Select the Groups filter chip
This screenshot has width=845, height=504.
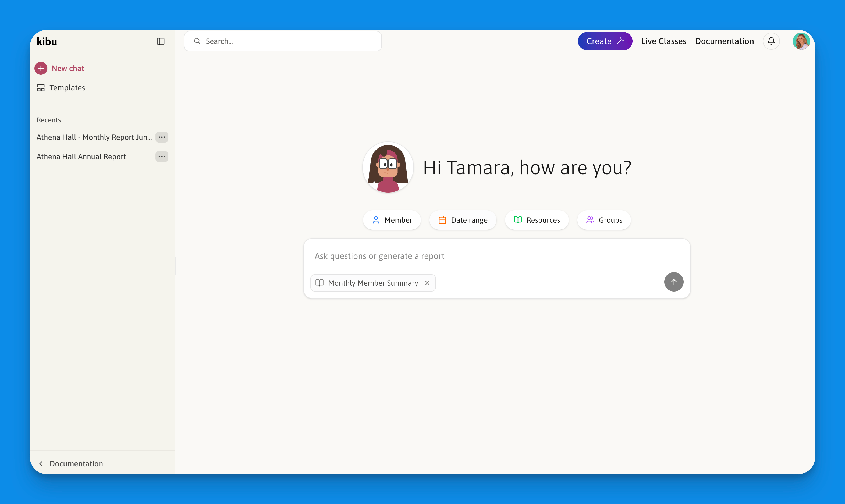tap(604, 220)
